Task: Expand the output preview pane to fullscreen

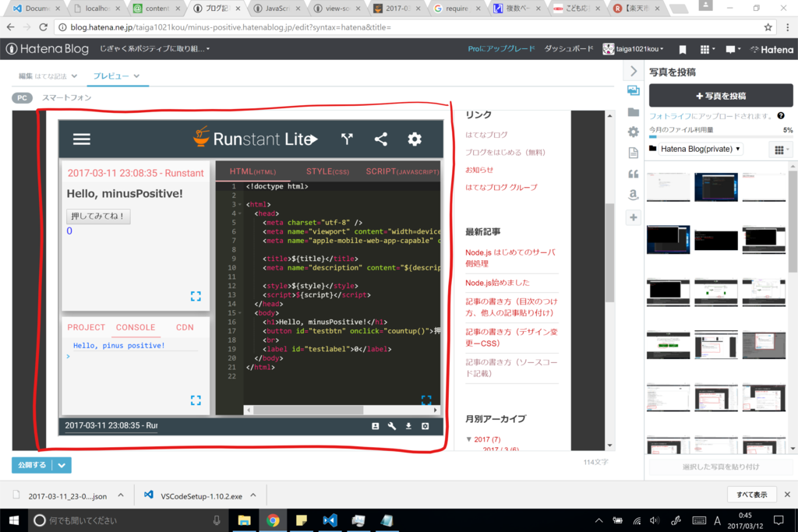Action: 196,296
